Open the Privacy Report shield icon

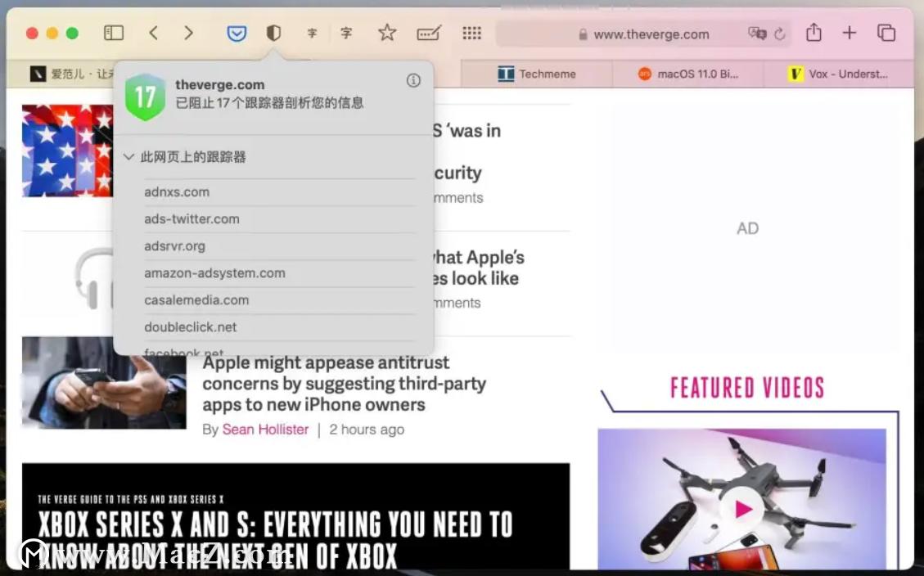pyautogui.click(x=273, y=33)
